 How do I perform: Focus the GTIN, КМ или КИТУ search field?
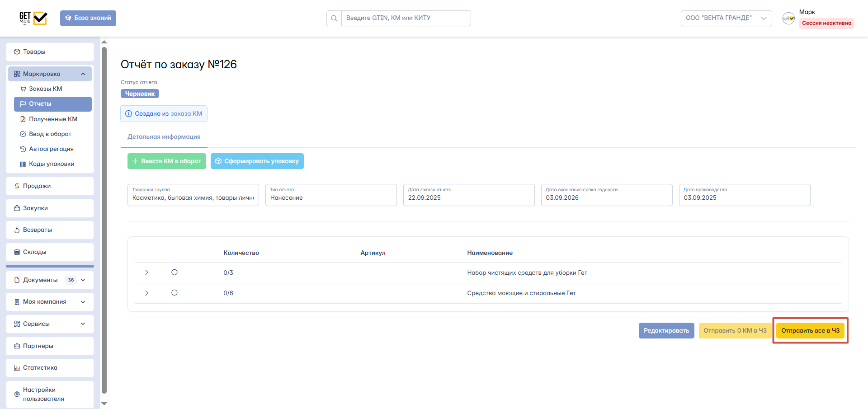[x=406, y=18]
